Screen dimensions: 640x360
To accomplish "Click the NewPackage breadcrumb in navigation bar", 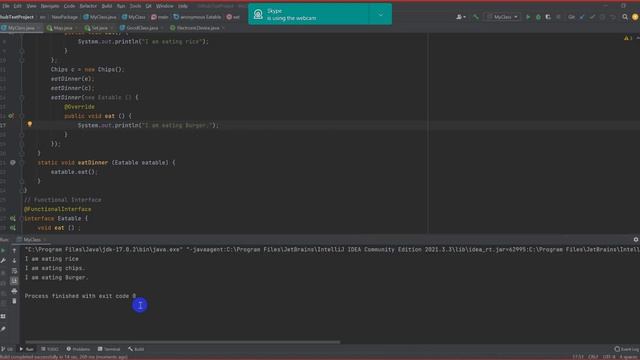I will pos(64,17).
